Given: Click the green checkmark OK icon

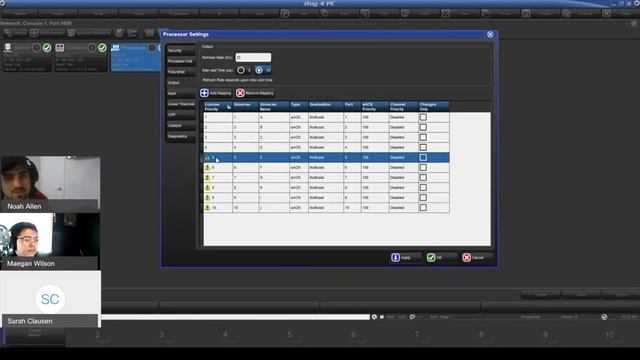Looking at the screenshot, I should pyautogui.click(x=431, y=258).
